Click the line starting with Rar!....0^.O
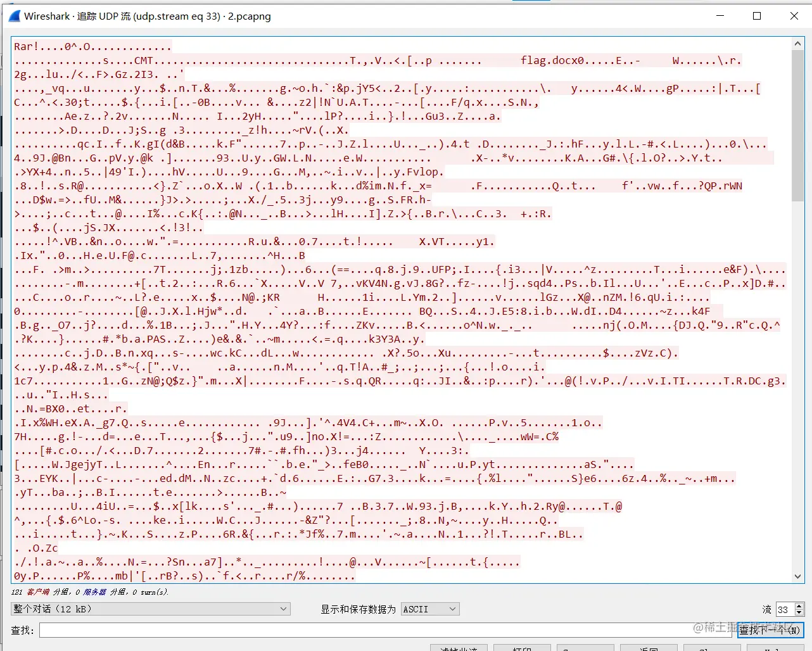This screenshot has height=651, width=812. pyautogui.click(x=92, y=46)
